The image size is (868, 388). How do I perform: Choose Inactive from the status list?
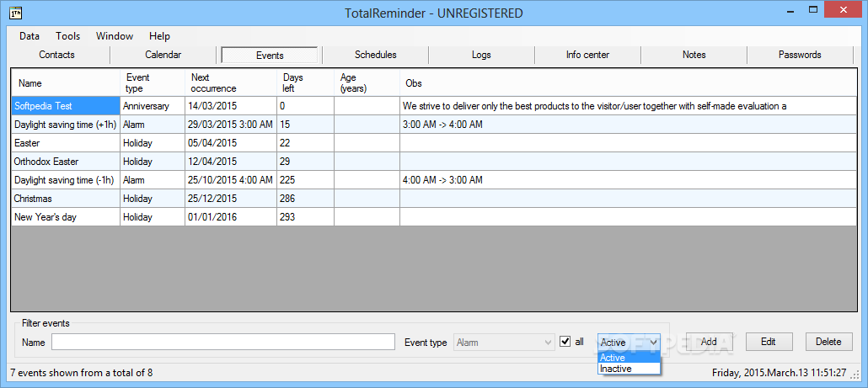coord(629,368)
